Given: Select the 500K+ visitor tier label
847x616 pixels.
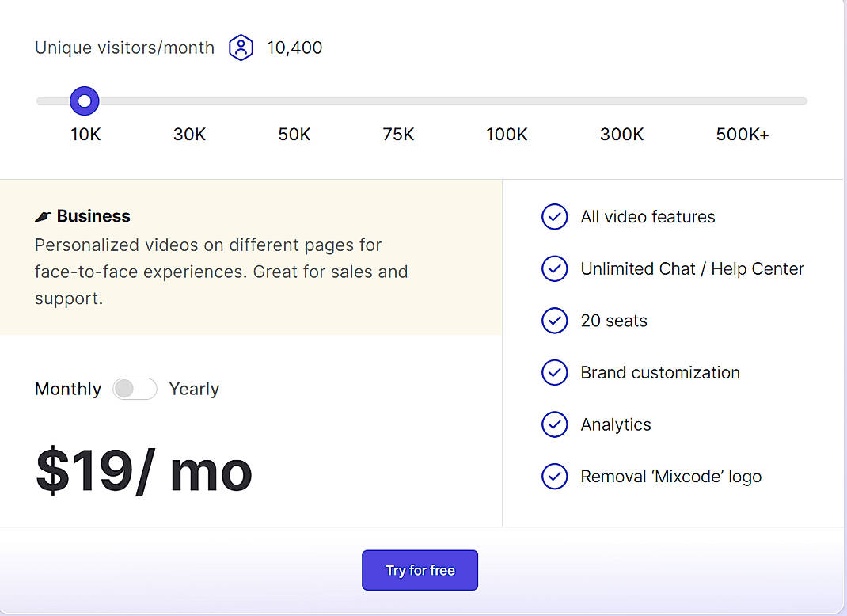Looking at the screenshot, I should (743, 134).
